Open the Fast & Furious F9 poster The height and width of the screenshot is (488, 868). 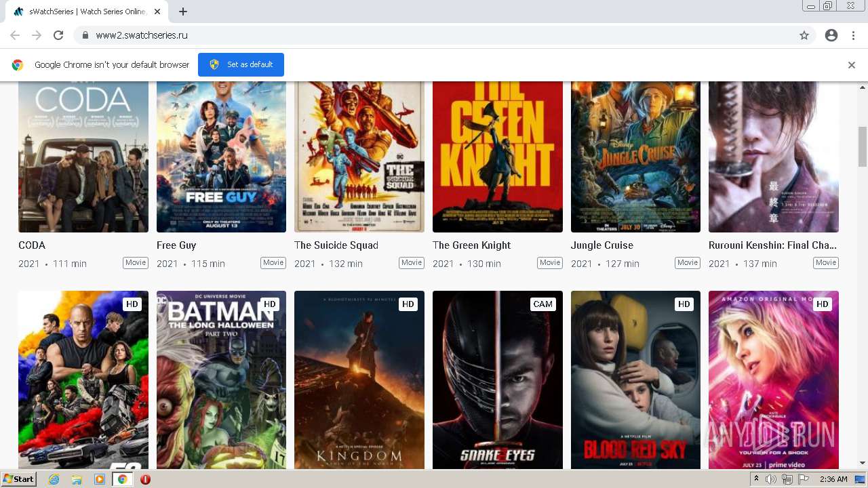pyautogui.click(x=83, y=380)
